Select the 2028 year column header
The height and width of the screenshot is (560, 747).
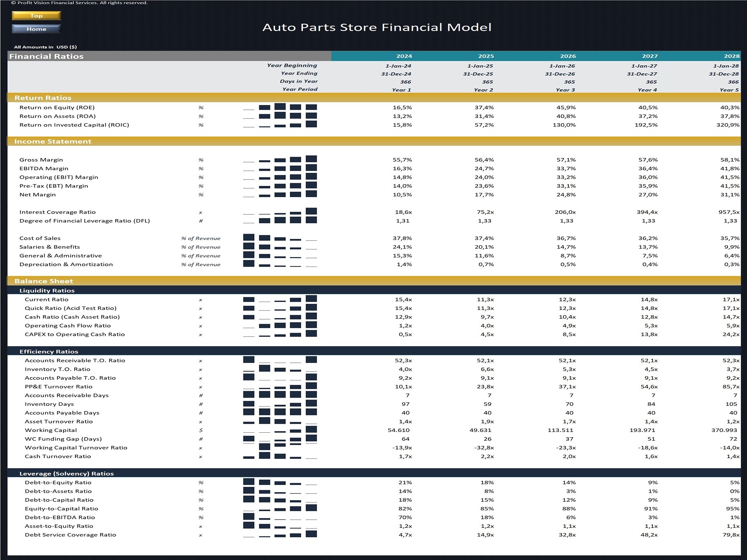click(731, 56)
